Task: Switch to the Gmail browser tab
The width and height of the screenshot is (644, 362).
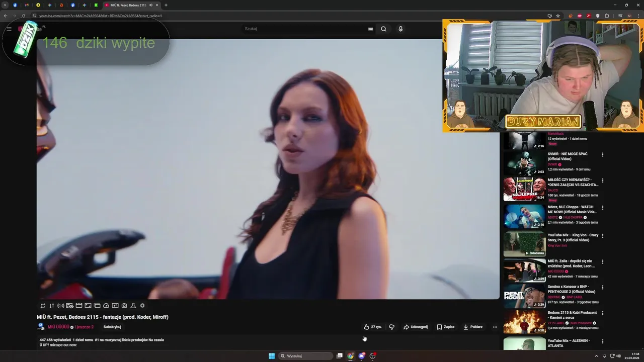Action: [x=27, y=5]
